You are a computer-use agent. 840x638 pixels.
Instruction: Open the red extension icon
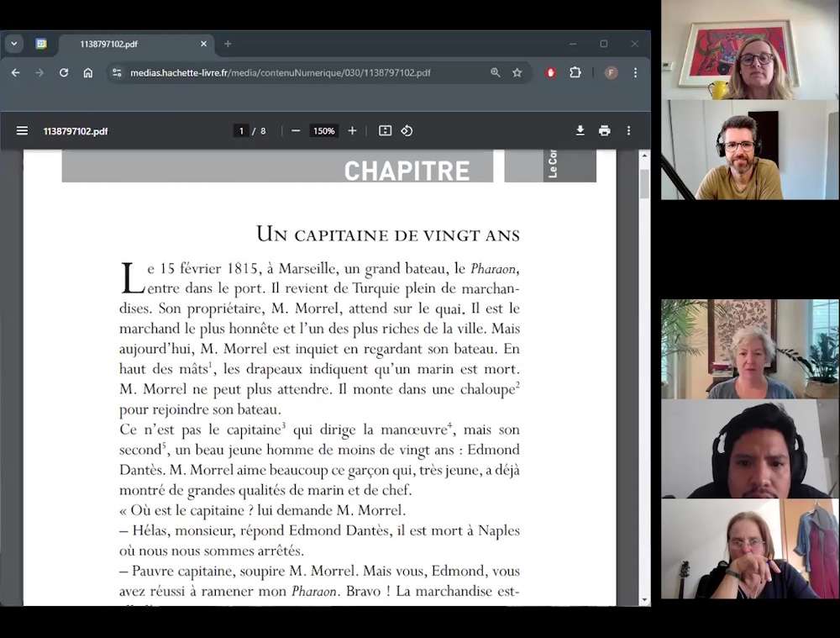point(550,72)
